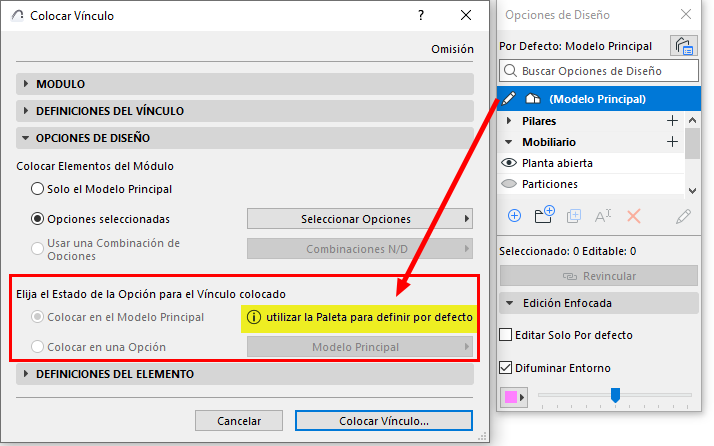
Task: Click the house icon of Modelo Principal
Action: (x=532, y=98)
